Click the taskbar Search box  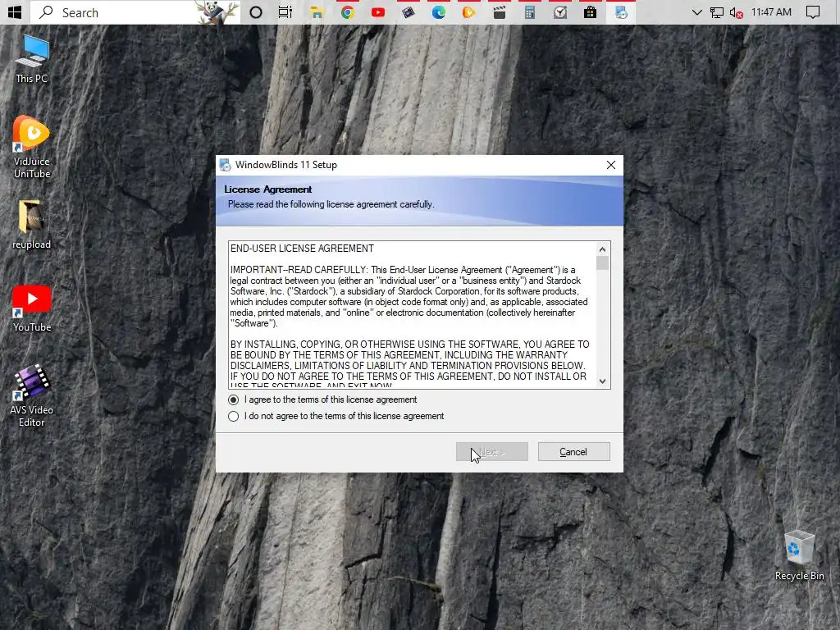(135, 11)
